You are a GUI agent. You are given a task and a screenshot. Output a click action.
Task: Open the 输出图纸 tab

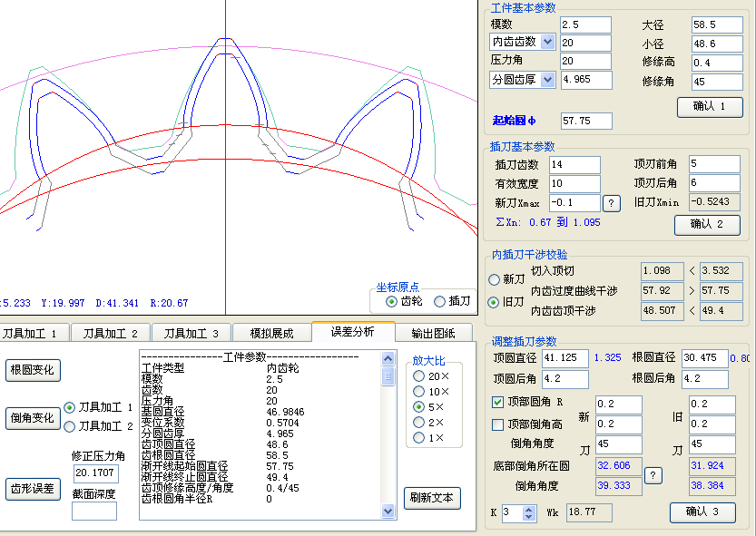point(434,333)
